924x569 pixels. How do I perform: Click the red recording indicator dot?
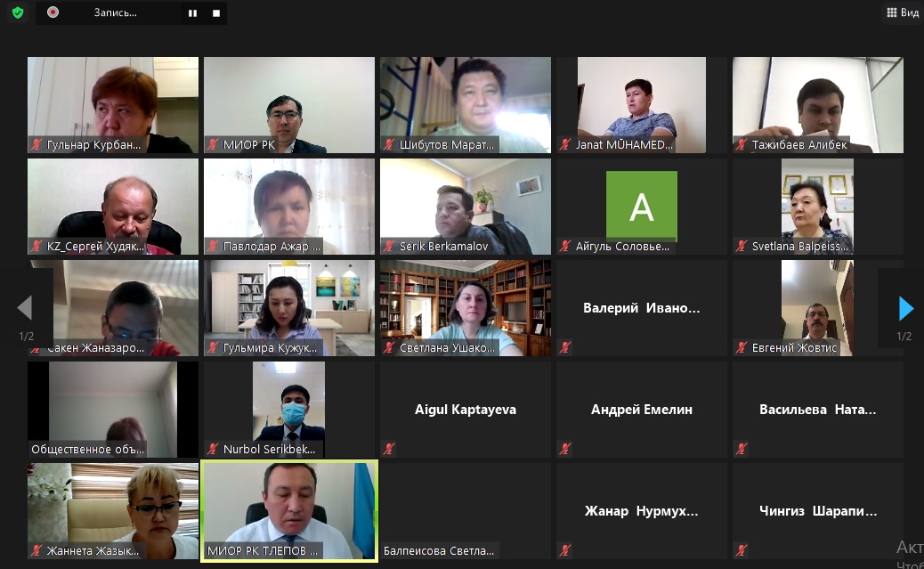click(x=53, y=12)
